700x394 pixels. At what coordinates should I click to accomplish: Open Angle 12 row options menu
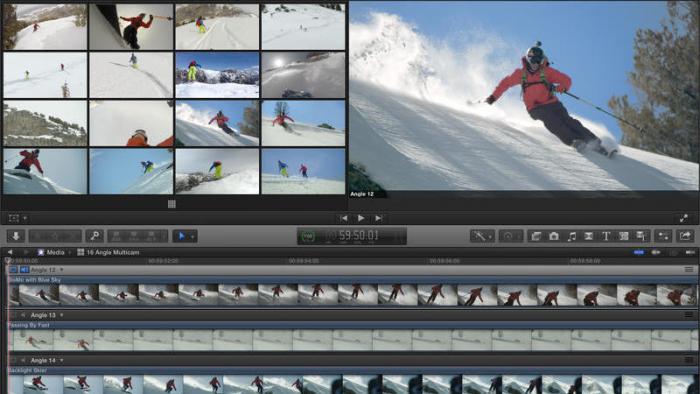point(689,270)
